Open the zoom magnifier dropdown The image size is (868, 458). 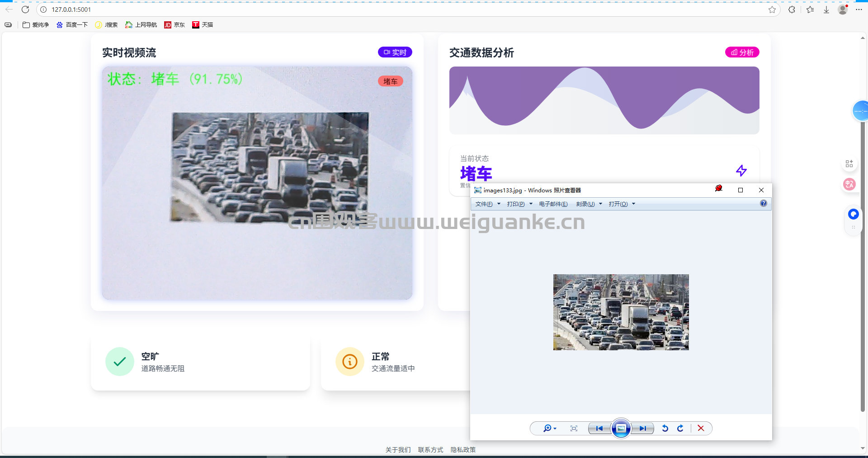coord(549,428)
